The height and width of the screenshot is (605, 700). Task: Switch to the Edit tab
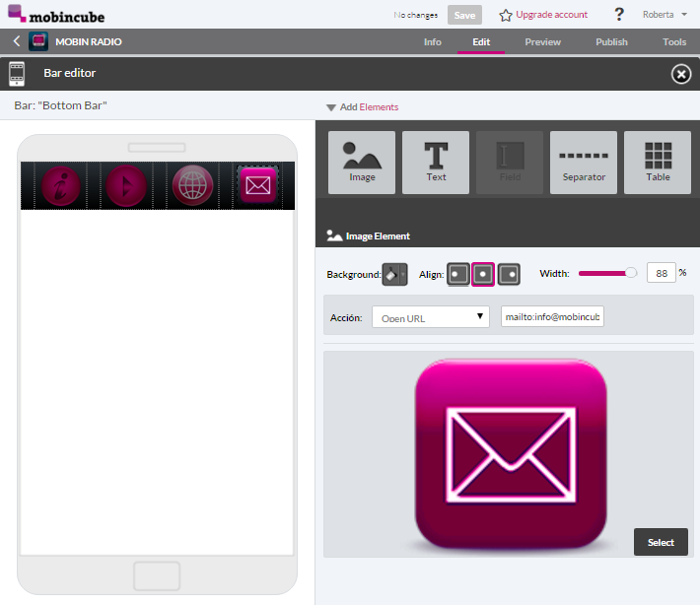[x=481, y=42]
